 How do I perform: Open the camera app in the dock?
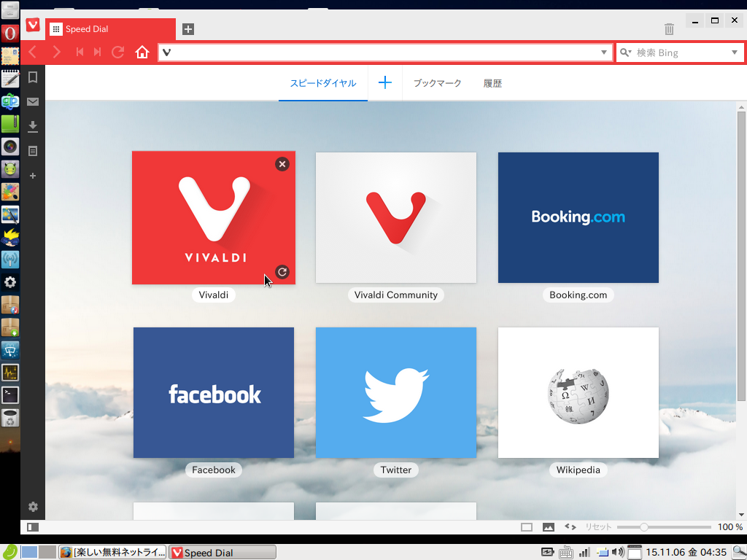(10, 147)
